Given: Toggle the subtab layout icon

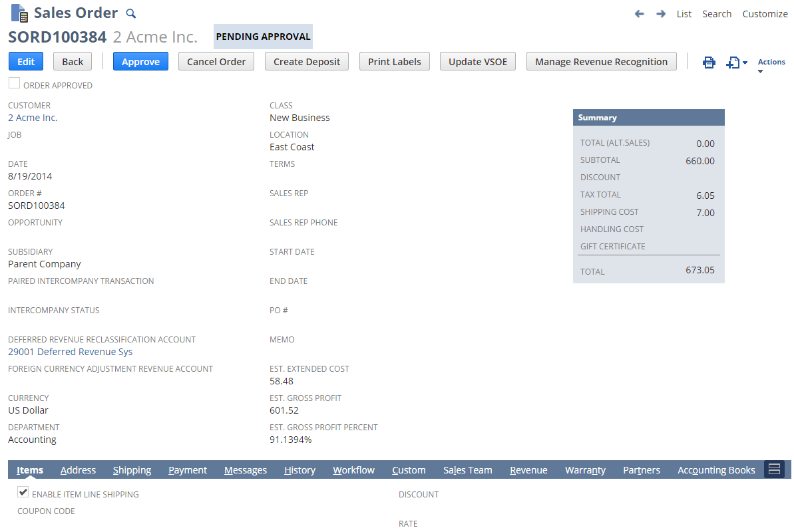Looking at the screenshot, I should (x=774, y=469).
